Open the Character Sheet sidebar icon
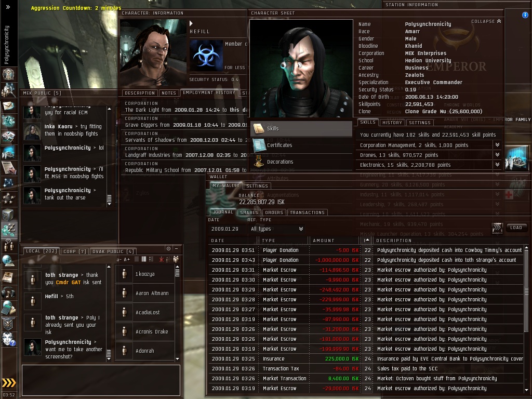Screen dimensions: 532x399 [8, 74]
